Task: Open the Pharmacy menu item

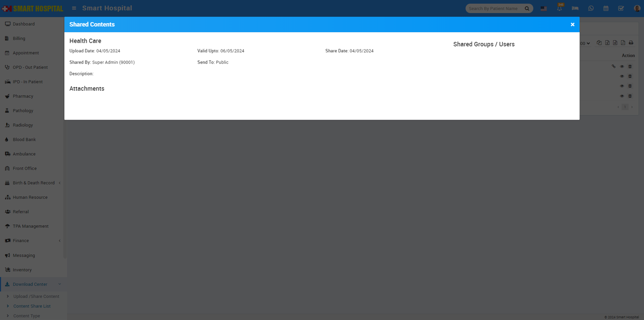Action: 23,96
